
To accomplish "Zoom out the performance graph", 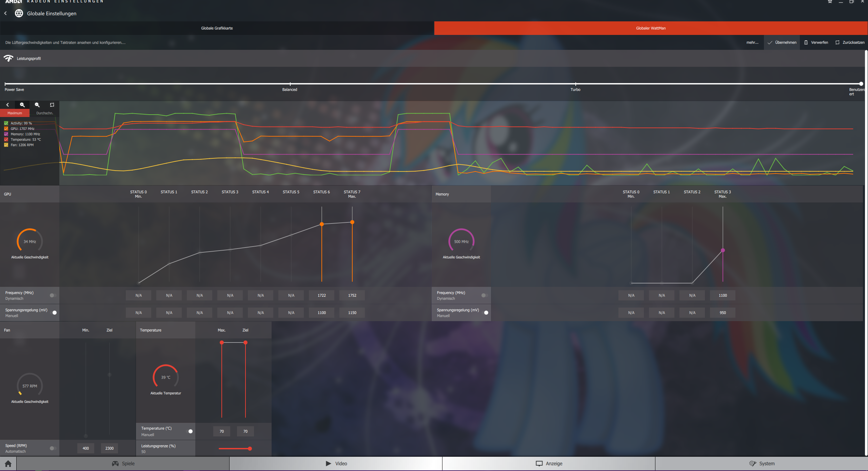I will [37, 105].
